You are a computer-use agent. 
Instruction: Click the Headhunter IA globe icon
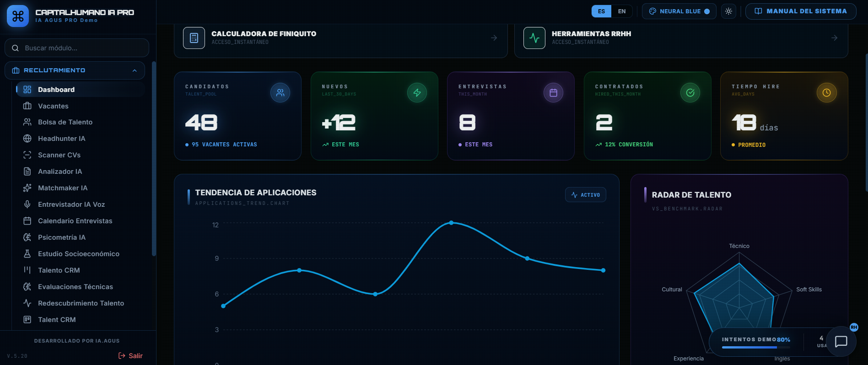[x=27, y=139]
